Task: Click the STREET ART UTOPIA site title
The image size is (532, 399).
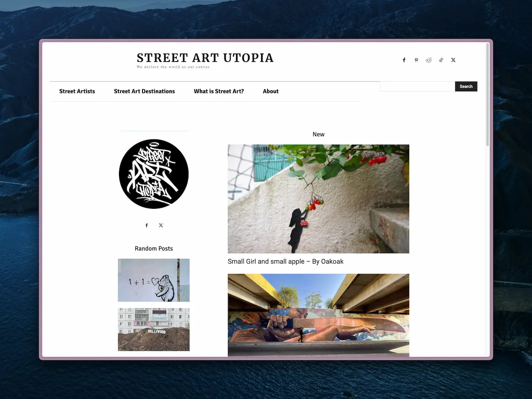Action: click(205, 58)
